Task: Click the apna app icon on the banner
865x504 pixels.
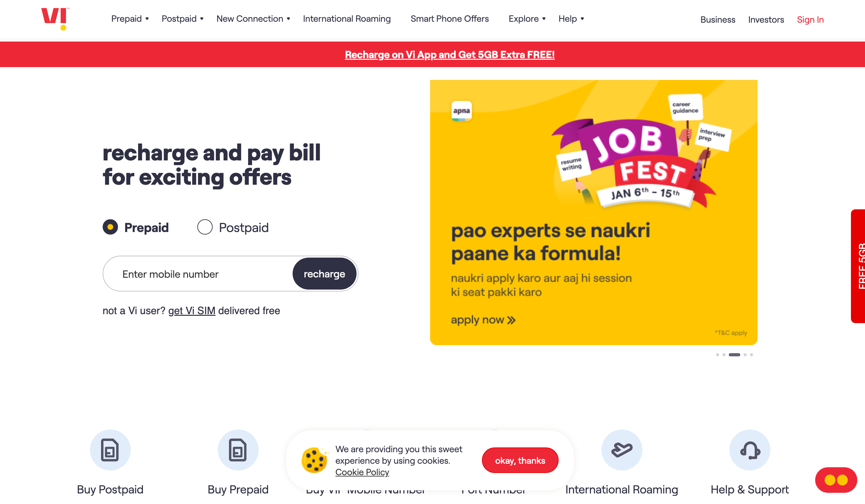Action: click(x=461, y=111)
